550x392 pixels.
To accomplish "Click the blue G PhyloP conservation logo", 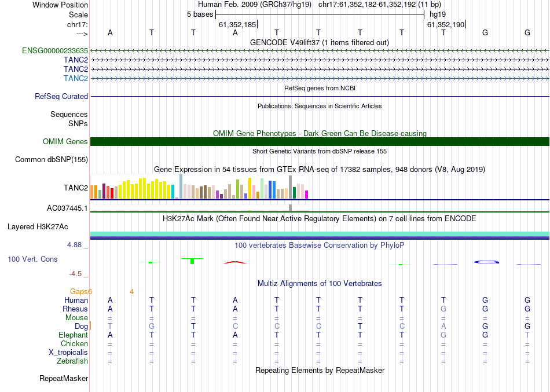I will [x=486, y=262].
